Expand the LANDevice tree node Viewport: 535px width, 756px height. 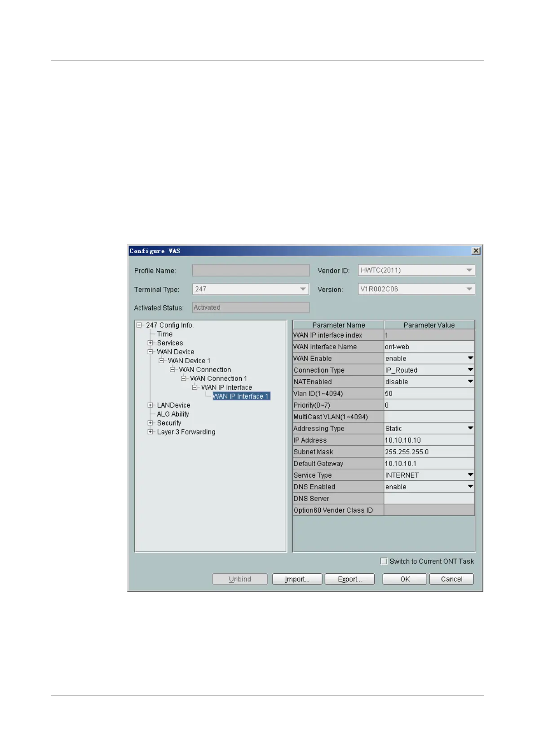click(x=150, y=405)
